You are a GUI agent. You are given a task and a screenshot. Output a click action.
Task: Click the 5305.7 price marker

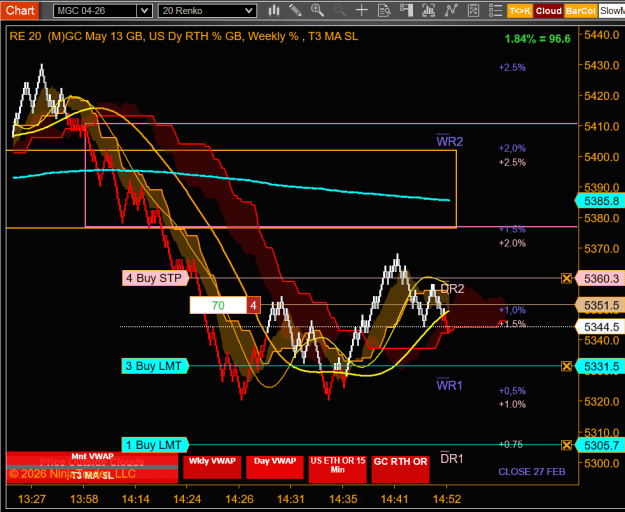point(600,445)
